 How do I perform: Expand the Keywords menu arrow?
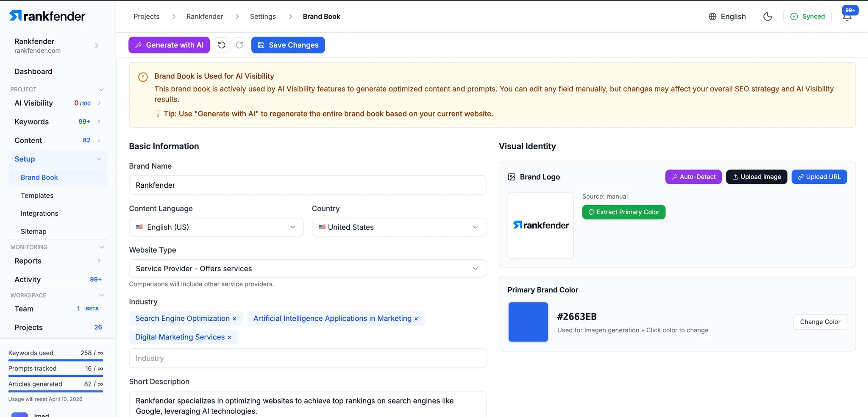click(99, 122)
